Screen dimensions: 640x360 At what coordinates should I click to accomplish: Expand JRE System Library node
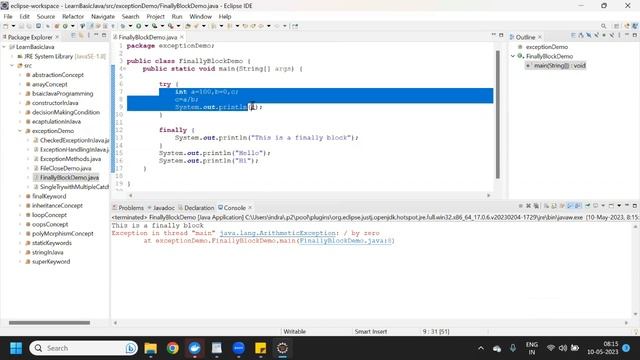(11, 56)
